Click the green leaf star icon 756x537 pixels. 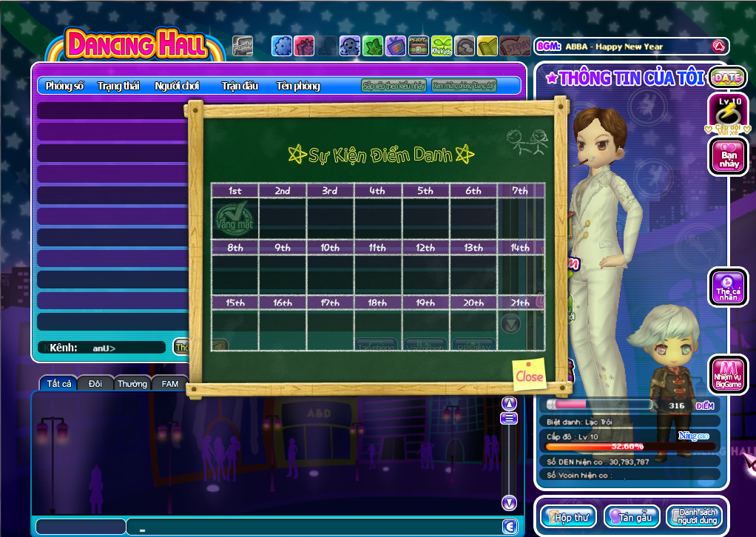click(373, 47)
